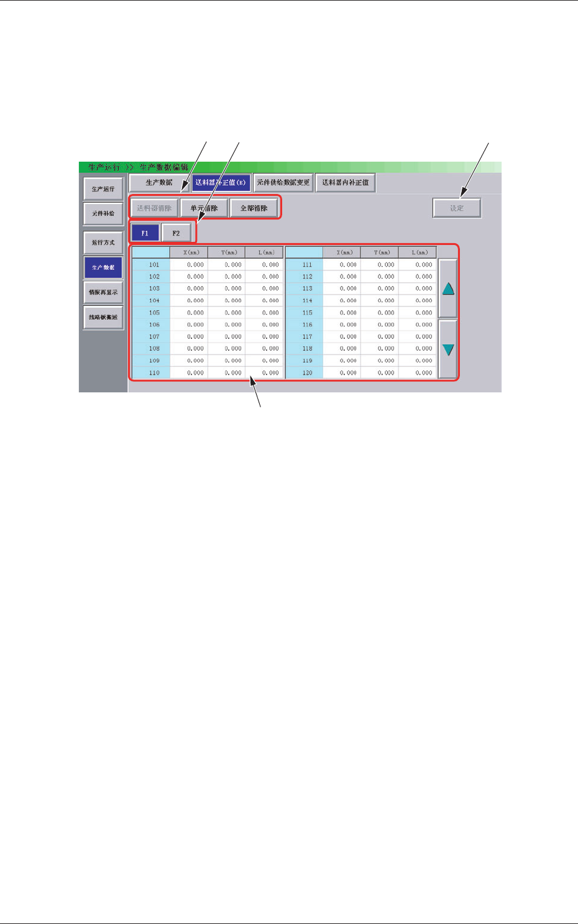This screenshot has height=924, width=578.
Task: Click the 全部清除 button
Action: click(254, 208)
